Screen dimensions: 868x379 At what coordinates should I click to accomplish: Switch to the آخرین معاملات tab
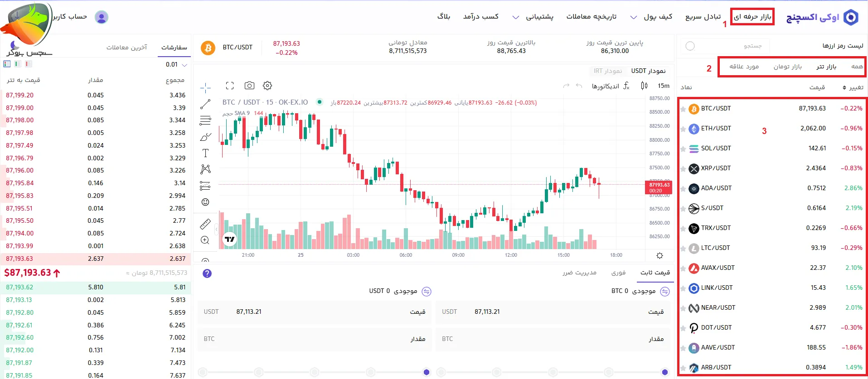pyautogui.click(x=127, y=47)
